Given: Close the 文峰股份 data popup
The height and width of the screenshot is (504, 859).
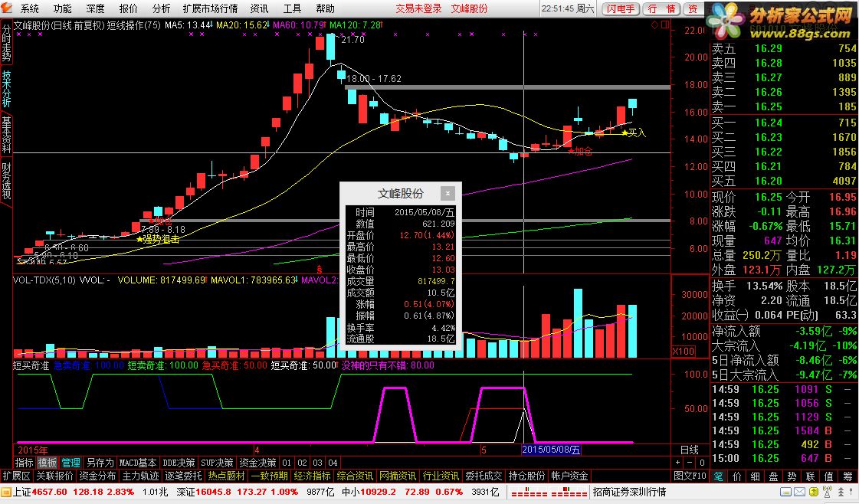Looking at the screenshot, I should 448,193.
